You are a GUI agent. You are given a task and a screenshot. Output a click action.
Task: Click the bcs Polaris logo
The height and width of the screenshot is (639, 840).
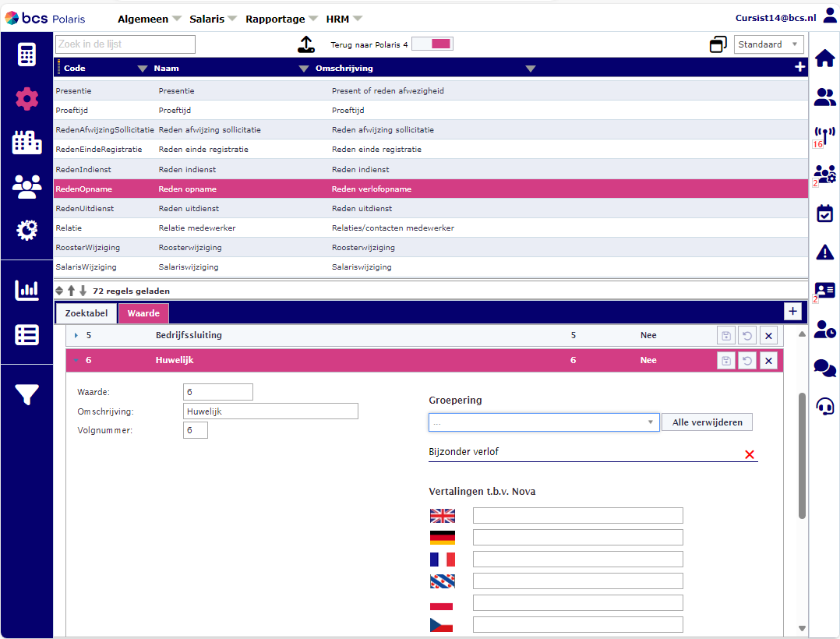(45, 18)
